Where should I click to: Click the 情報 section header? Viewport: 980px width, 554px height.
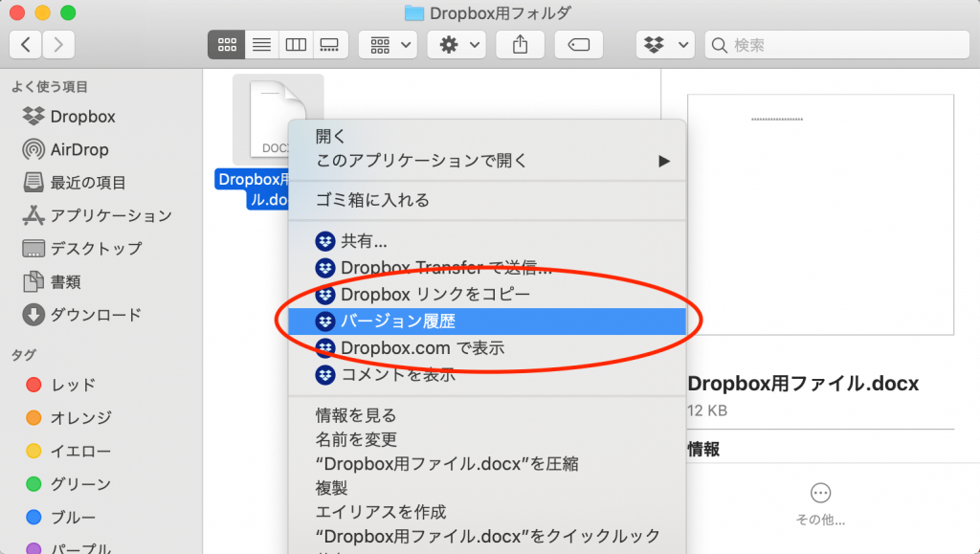click(703, 449)
